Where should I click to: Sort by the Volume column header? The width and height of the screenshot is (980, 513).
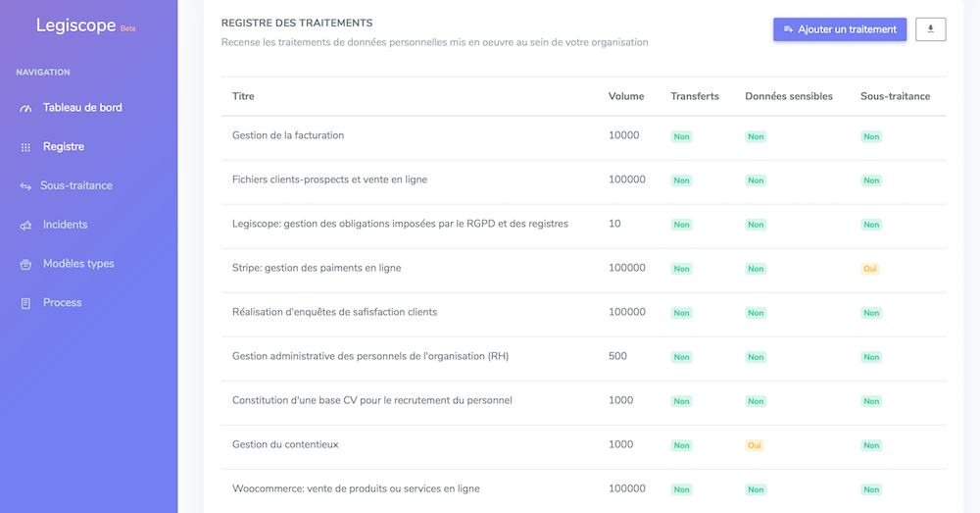[626, 96]
